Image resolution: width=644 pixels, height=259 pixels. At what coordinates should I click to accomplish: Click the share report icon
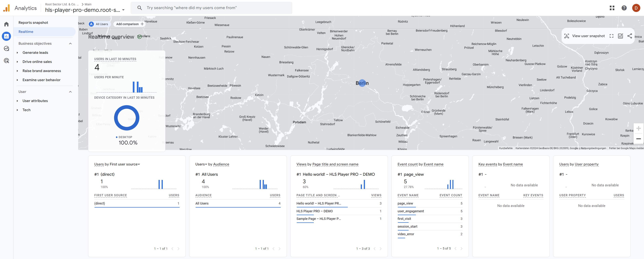click(630, 36)
